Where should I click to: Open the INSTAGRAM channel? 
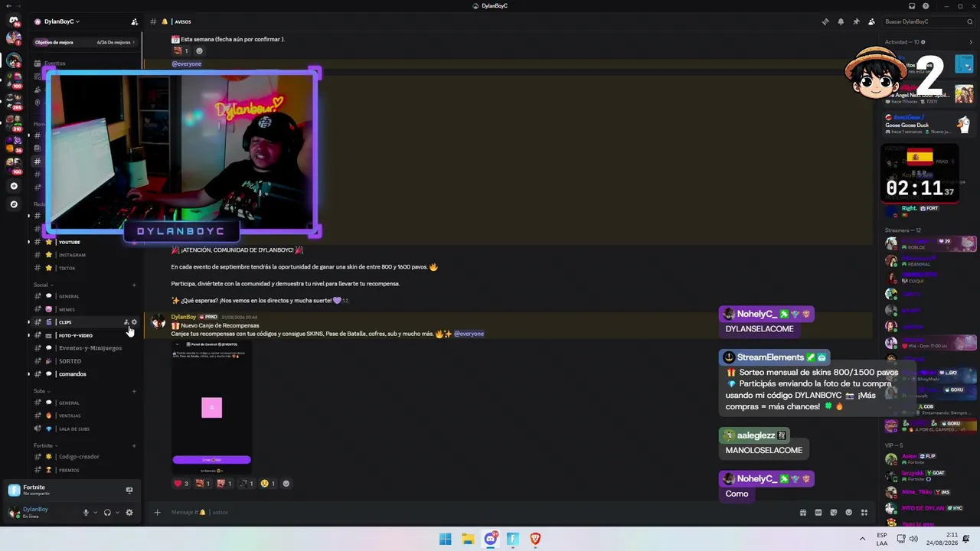[84, 255]
